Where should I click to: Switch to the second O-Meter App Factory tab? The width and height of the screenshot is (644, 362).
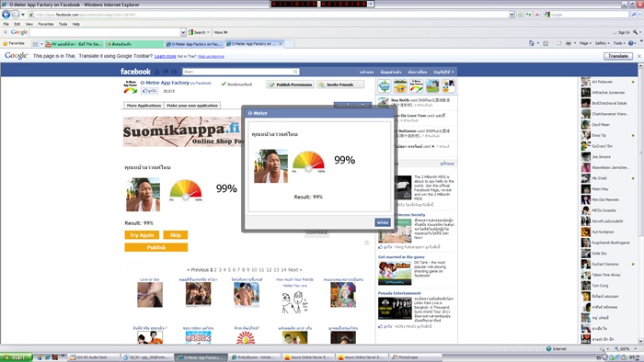253,44
